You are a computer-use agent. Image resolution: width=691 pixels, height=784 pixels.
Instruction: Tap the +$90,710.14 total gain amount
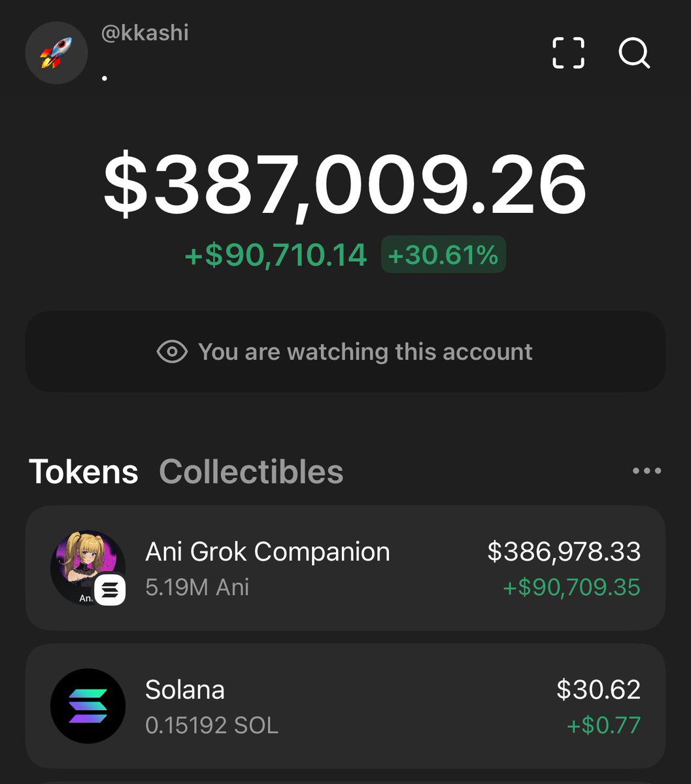pos(276,255)
